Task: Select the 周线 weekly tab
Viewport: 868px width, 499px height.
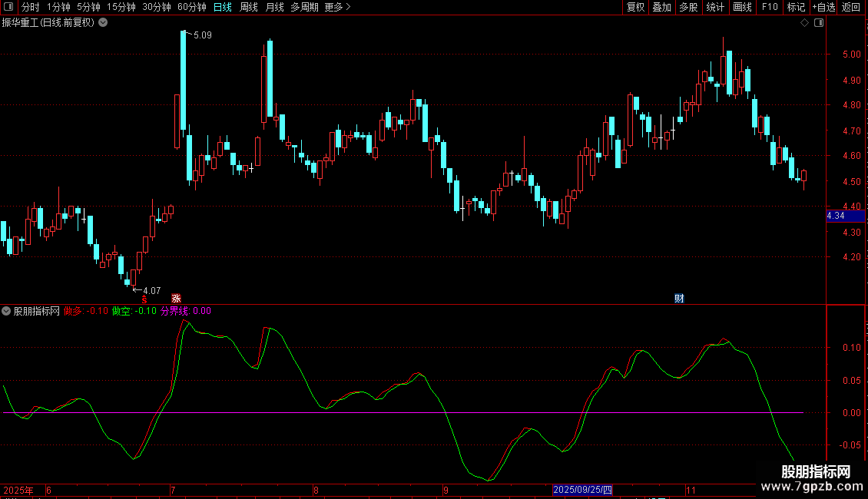Action: [249, 7]
